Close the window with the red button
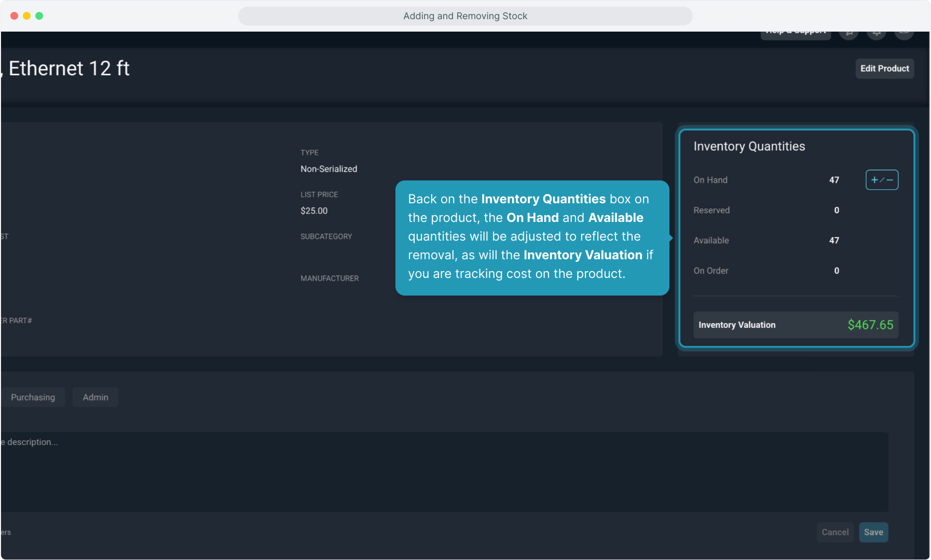931x560 pixels. coord(14,16)
